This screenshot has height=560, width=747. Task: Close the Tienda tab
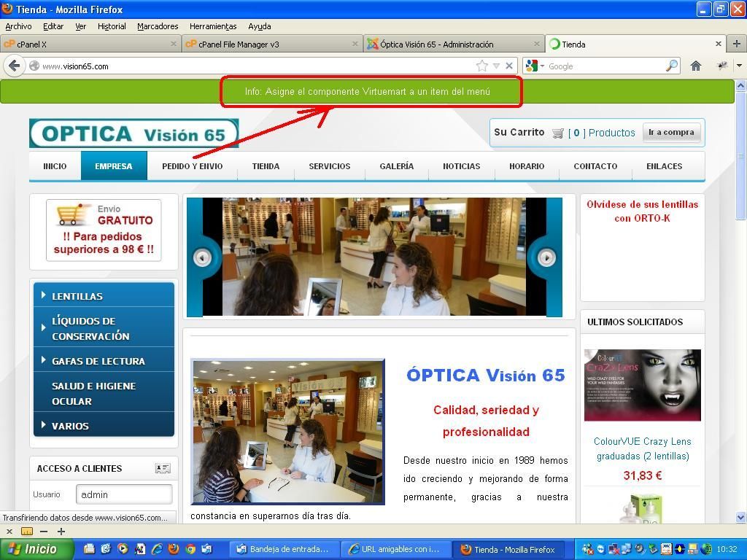tap(718, 44)
